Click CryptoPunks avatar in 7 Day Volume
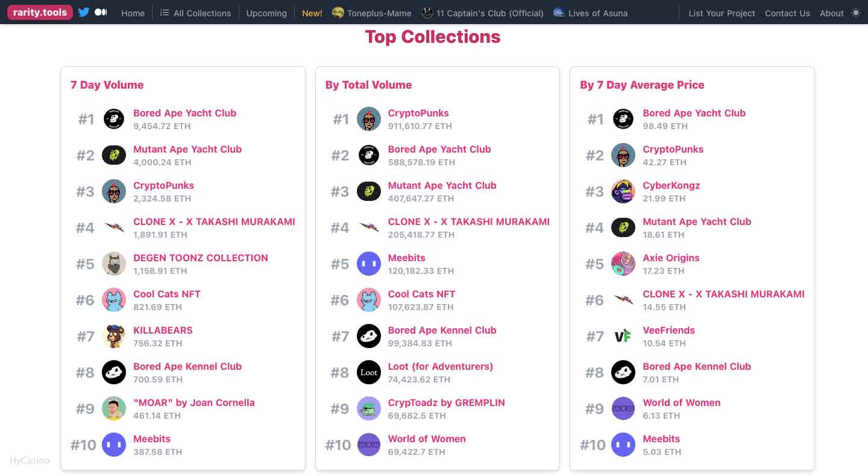 [114, 191]
